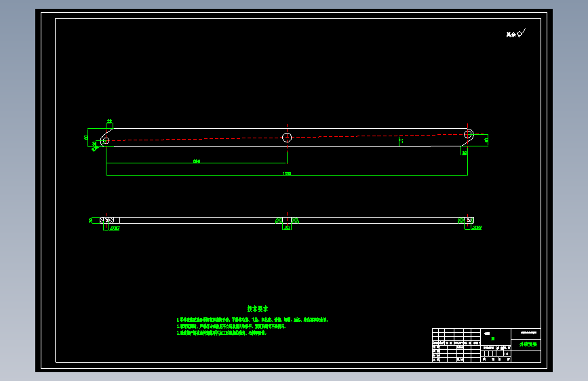Screen dimensions: 588x381
Task: Select the second line of the technical requirements
Action: point(231,326)
